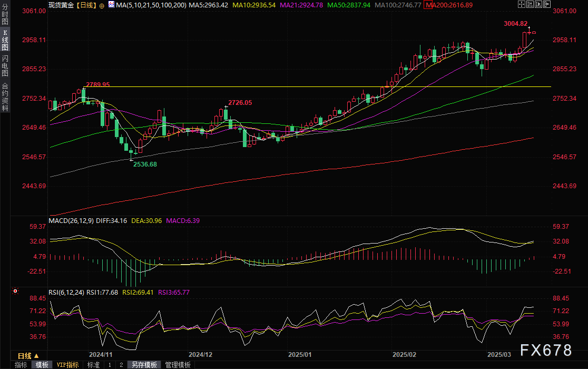Open the 闪电图 sidebar tab
The width and height of the screenshot is (588, 369).
coord(5,65)
